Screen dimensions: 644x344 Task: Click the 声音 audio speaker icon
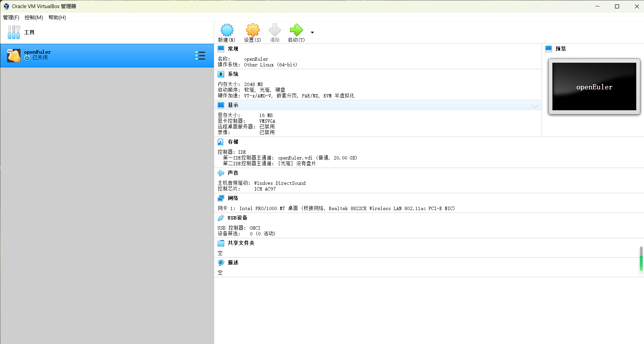(221, 173)
